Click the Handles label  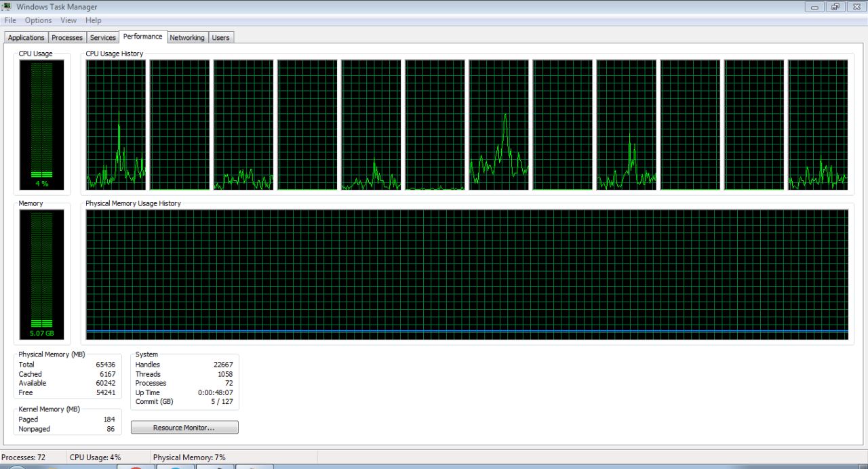coord(147,365)
